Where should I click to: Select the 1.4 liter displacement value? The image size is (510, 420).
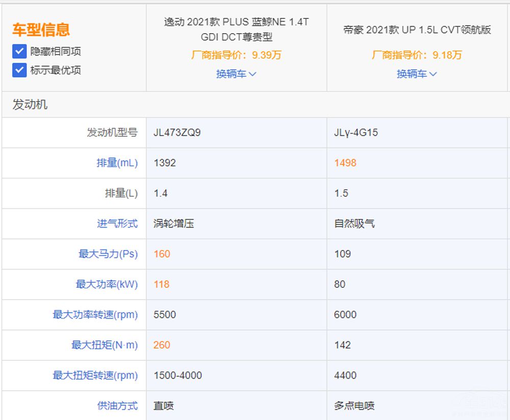click(x=160, y=193)
